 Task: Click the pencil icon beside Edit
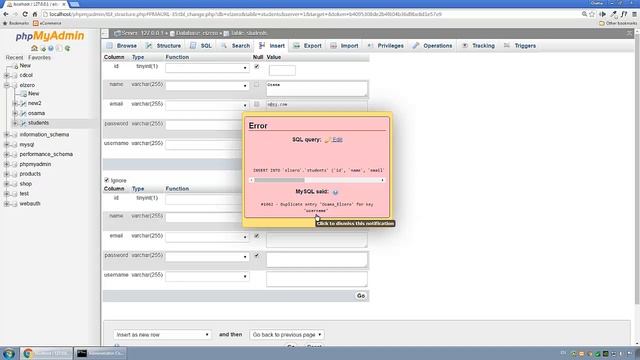click(327, 140)
